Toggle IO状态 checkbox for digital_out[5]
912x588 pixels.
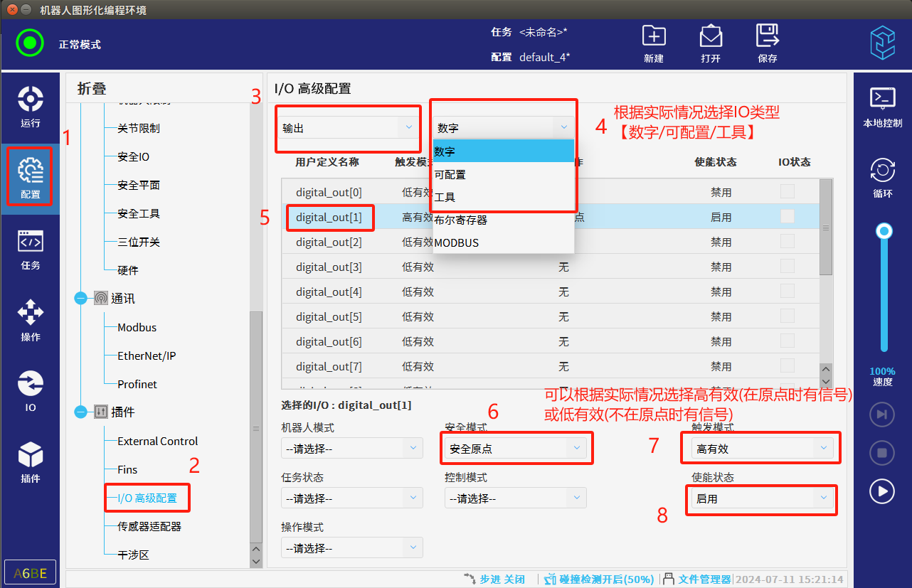coord(788,316)
